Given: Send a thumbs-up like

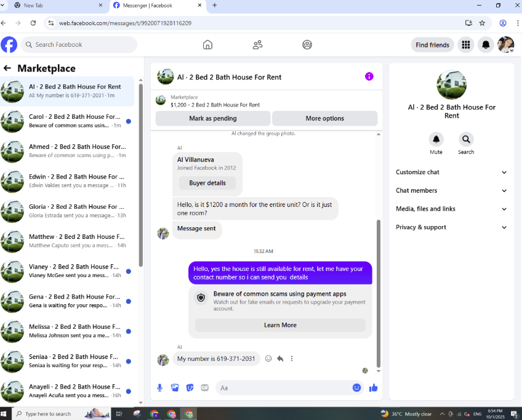Looking at the screenshot, I should coord(373,388).
